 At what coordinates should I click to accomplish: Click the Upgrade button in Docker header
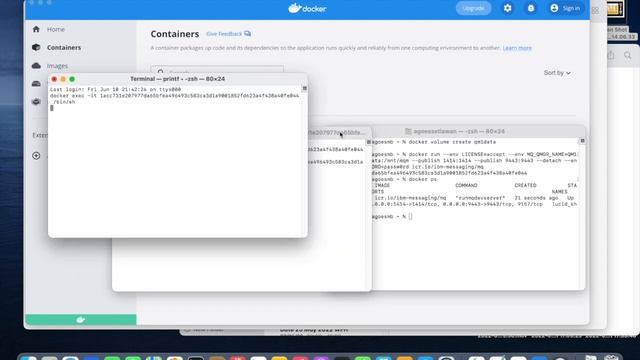(x=473, y=8)
